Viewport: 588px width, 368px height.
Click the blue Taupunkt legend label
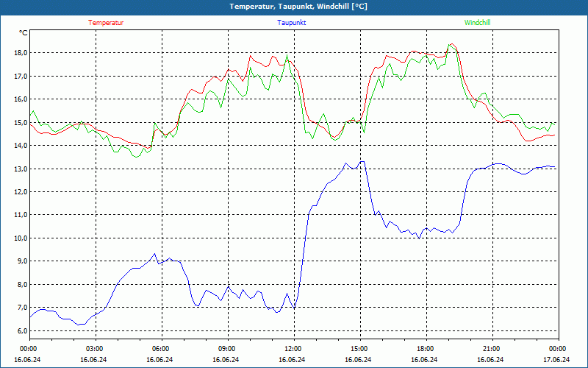click(x=291, y=23)
